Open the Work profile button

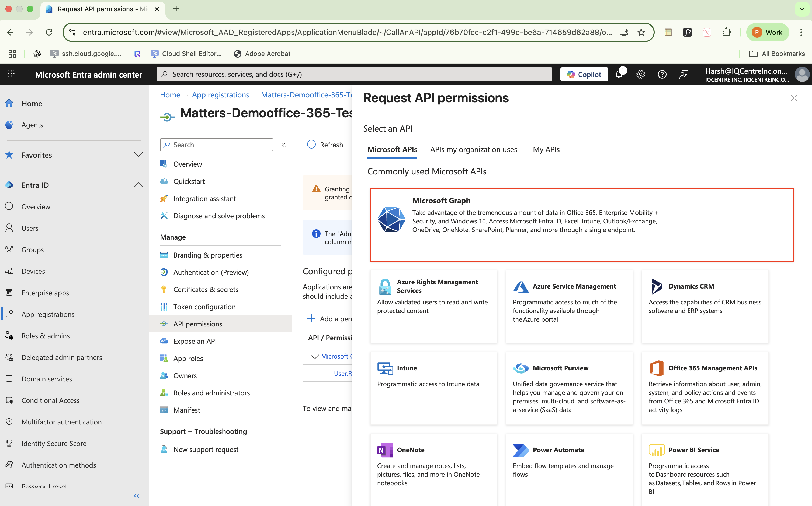tap(767, 33)
